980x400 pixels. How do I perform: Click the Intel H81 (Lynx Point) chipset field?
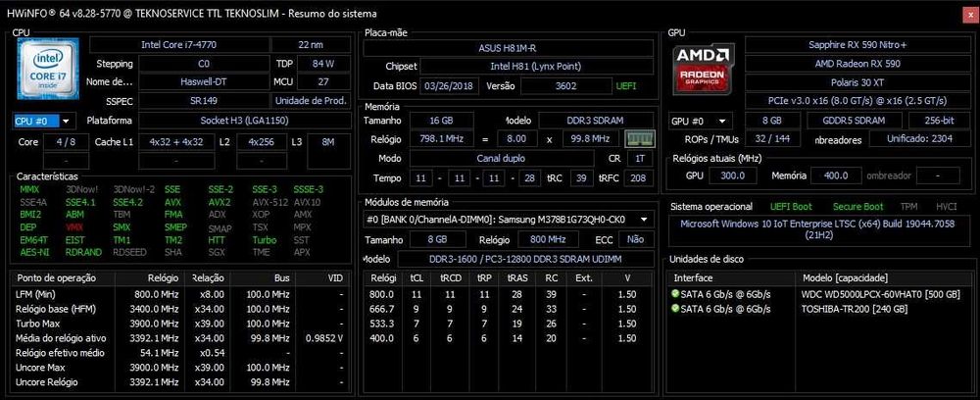click(536, 67)
